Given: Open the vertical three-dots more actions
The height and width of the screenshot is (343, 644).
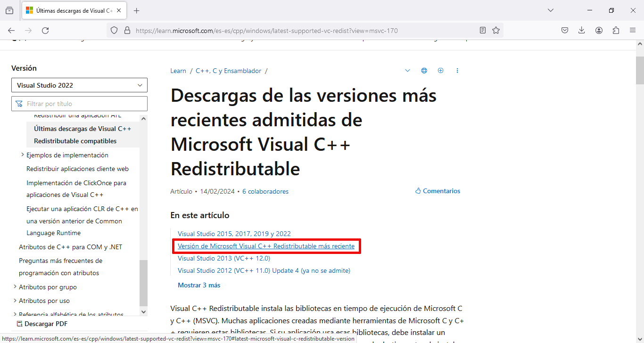Looking at the screenshot, I should [457, 71].
